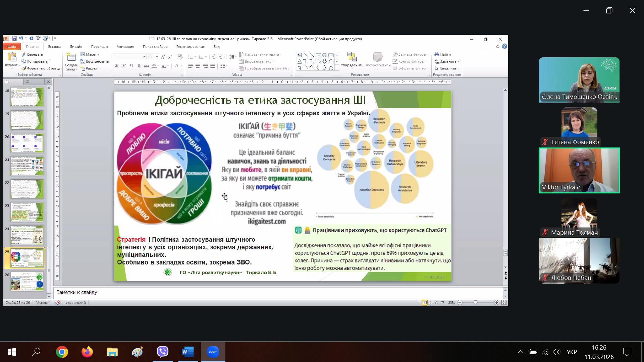The image size is (644, 362).
Task: Switch to the Показ слайдов tab
Action: coord(155,47)
